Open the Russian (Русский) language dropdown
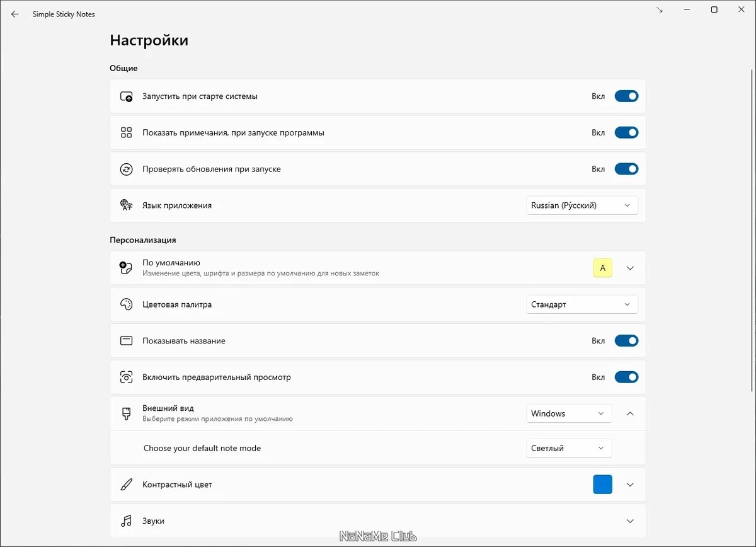 [582, 205]
